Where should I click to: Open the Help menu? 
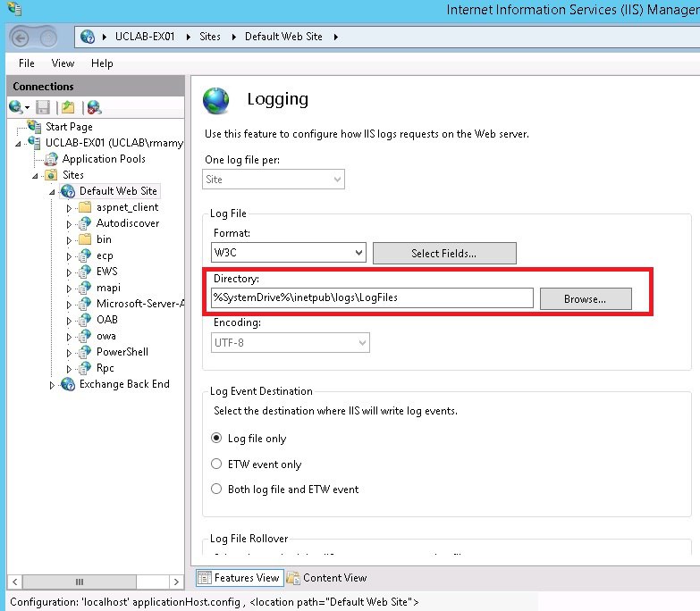tap(102, 63)
